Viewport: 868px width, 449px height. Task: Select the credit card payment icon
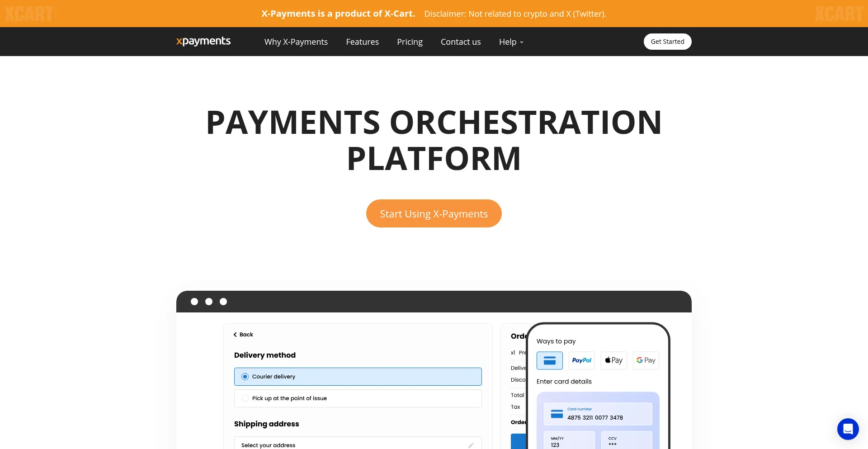pyautogui.click(x=549, y=360)
